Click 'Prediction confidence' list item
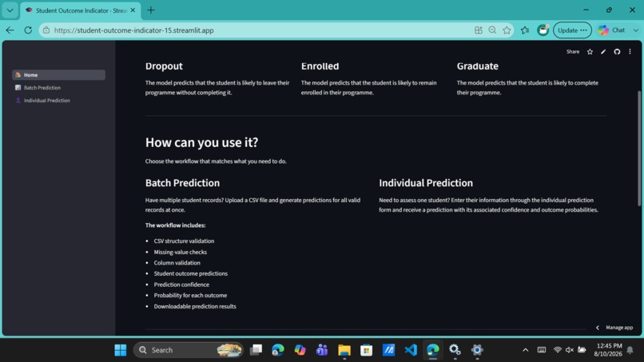 pos(181,284)
